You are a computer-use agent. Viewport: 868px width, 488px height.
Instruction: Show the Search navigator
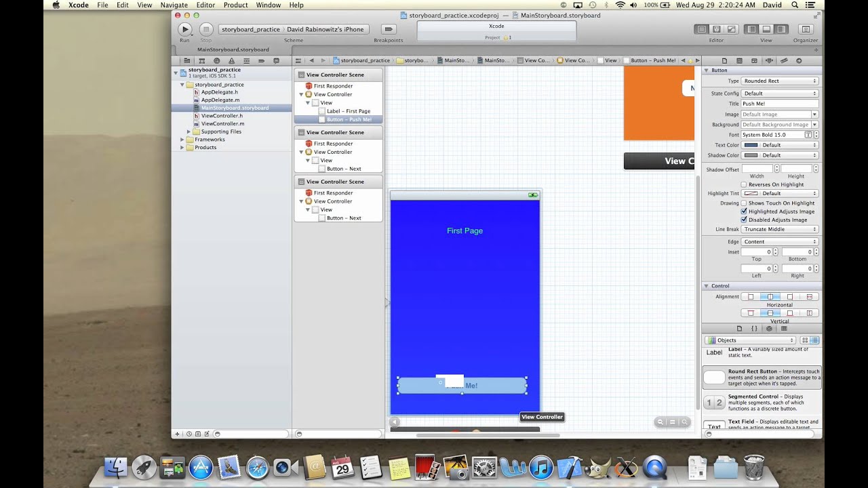(x=216, y=60)
